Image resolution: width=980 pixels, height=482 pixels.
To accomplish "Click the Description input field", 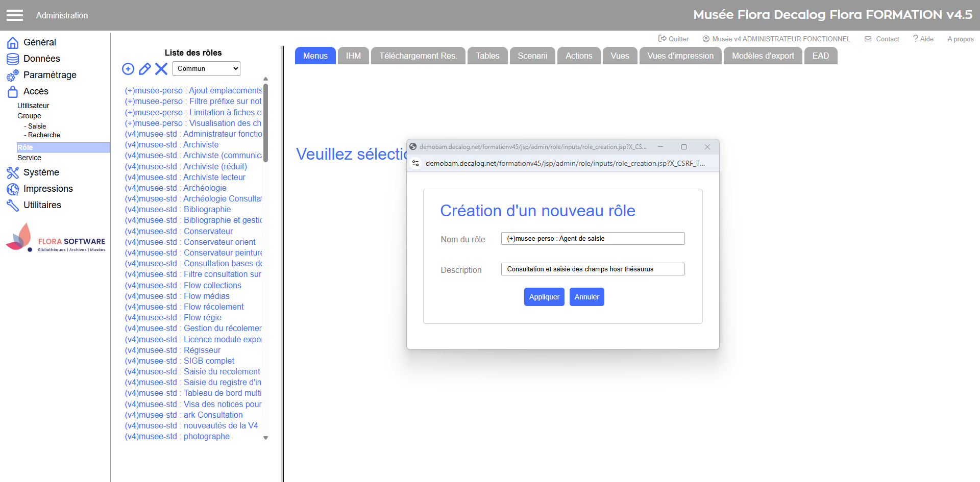I will tap(593, 269).
